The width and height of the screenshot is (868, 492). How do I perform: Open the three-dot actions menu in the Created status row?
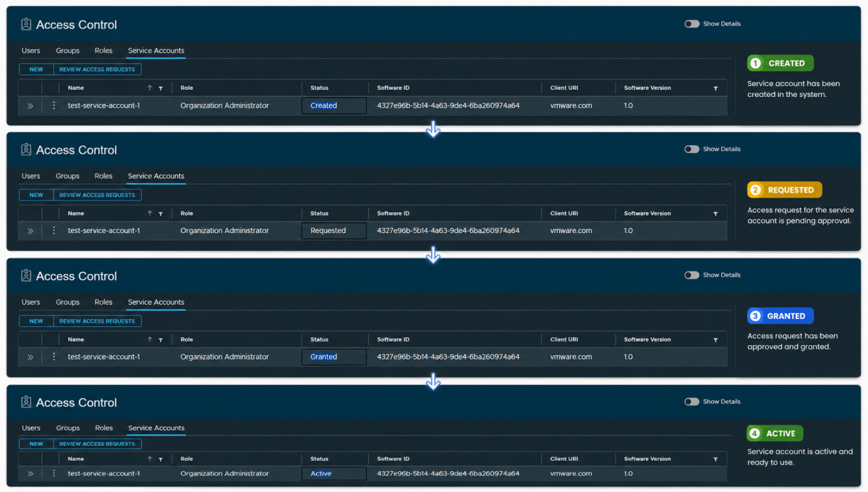[x=54, y=106]
